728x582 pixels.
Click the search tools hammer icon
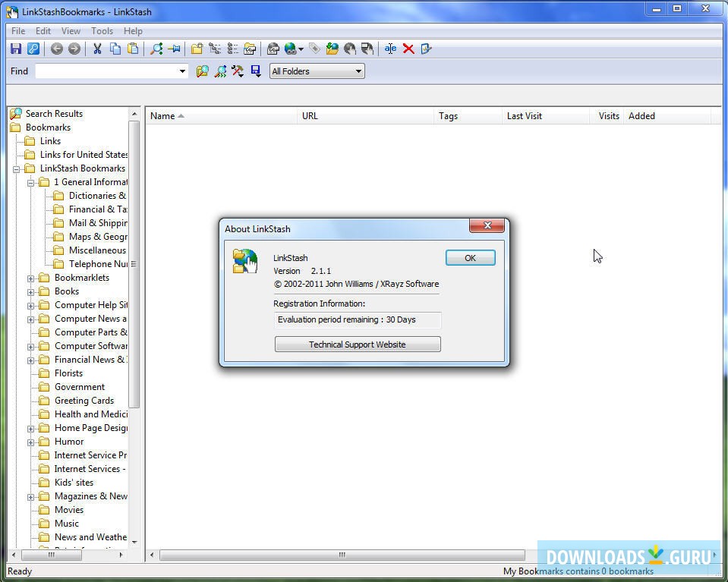point(238,71)
